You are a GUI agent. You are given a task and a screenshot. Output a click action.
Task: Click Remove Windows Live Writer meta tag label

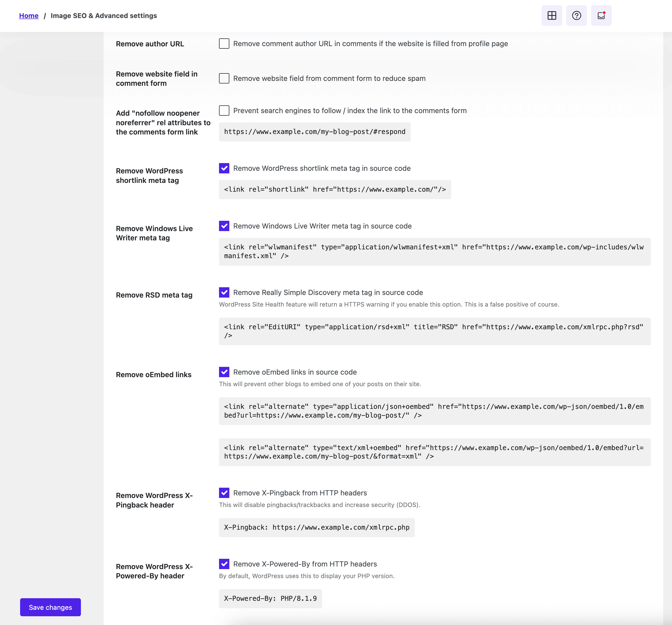tap(155, 233)
